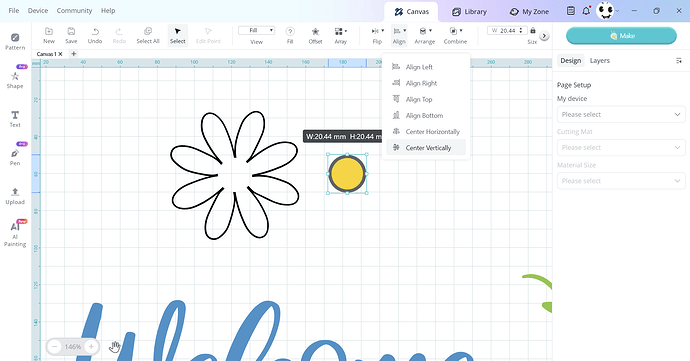
Task: Select the Text tool
Action: point(15,119)
